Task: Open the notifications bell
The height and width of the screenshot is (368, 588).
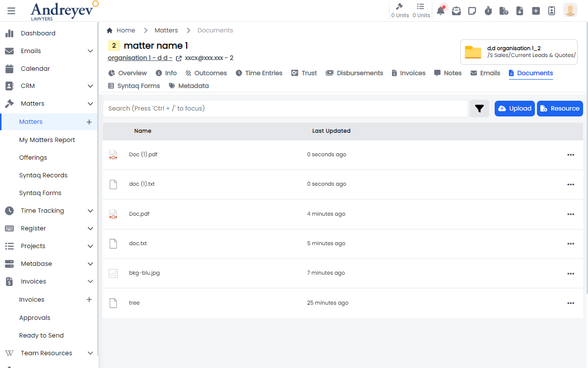Action: (x=441, y=11)
